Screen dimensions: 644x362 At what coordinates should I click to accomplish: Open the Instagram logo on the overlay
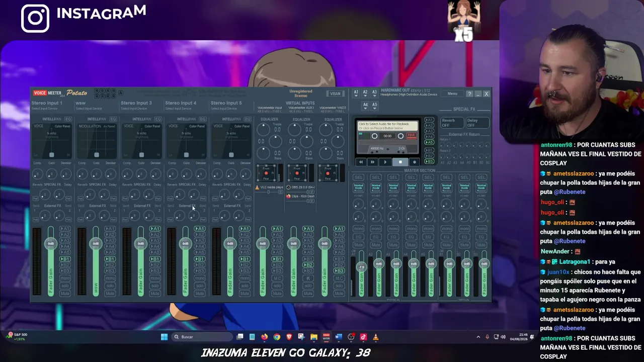[x=35, y=19]
